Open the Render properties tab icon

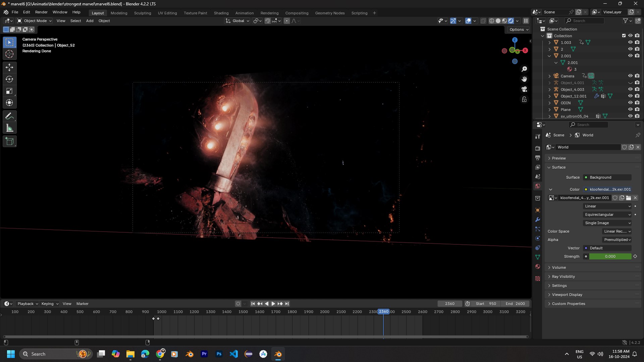[x=538, y=148]
